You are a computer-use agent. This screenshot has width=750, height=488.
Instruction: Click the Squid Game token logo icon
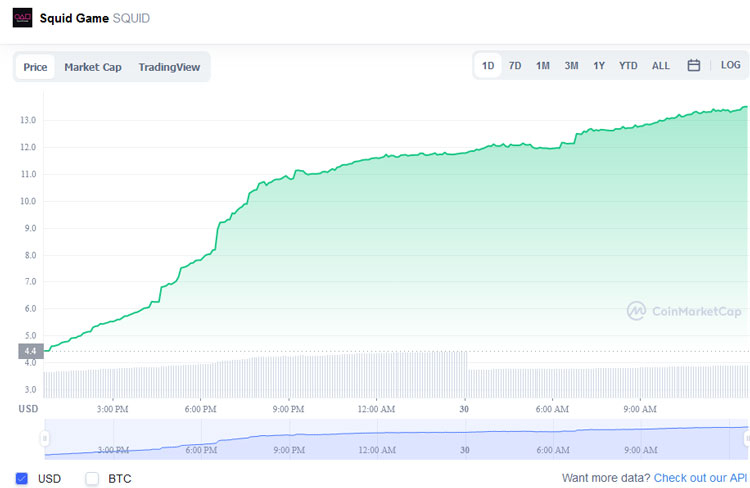[x=22, y=17]
